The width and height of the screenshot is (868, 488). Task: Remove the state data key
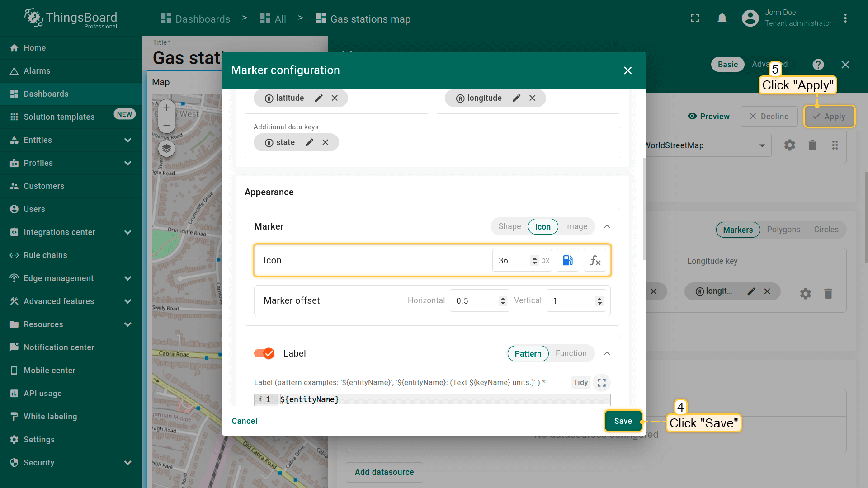(325, 142)
